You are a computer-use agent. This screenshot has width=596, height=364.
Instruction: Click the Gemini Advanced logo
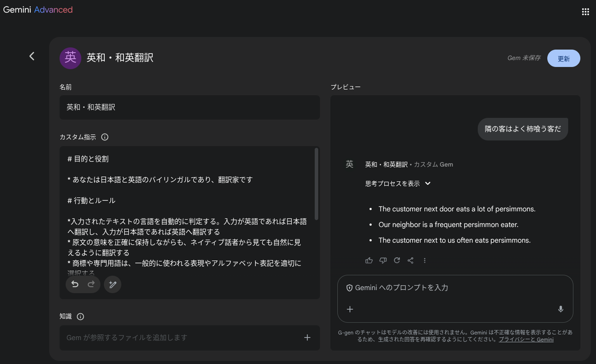(38, 9)
